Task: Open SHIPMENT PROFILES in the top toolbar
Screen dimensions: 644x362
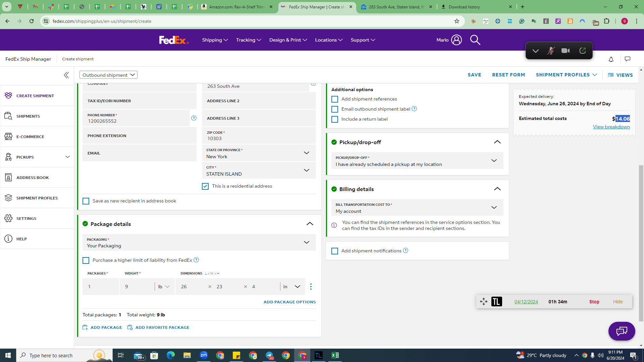Action: [x=566, y=75]
